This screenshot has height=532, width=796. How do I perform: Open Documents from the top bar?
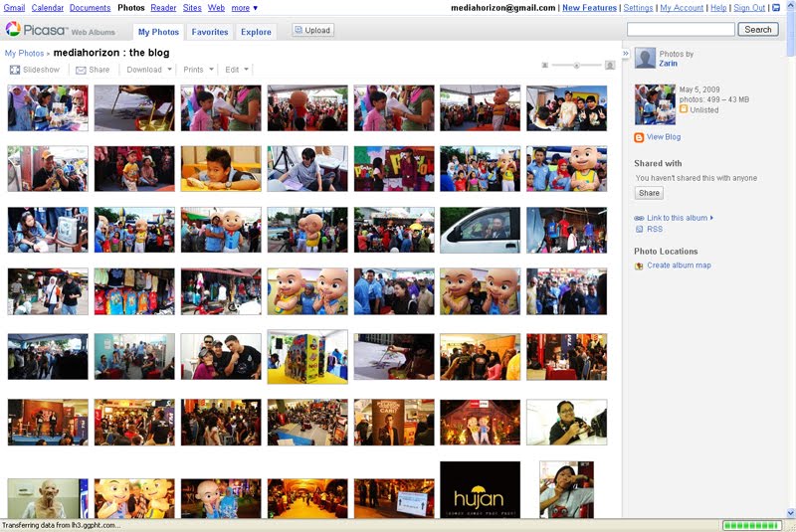(90, 8)
